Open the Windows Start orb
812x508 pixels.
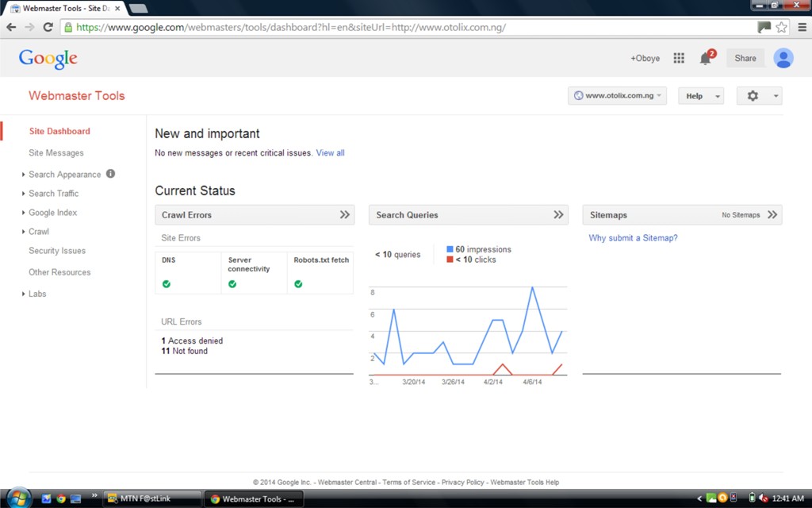pos(19,498)
